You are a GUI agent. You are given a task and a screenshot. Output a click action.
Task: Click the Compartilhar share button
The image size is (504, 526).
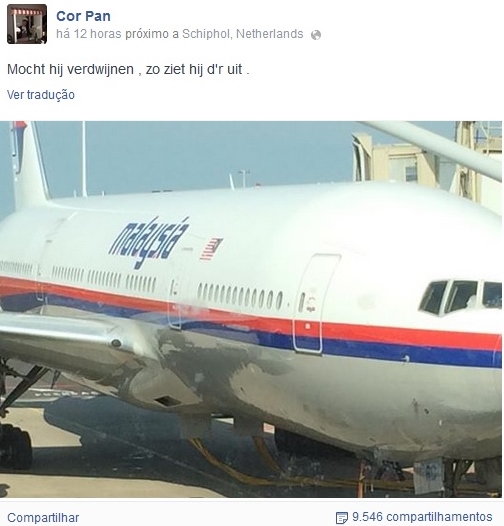(43, 517)
